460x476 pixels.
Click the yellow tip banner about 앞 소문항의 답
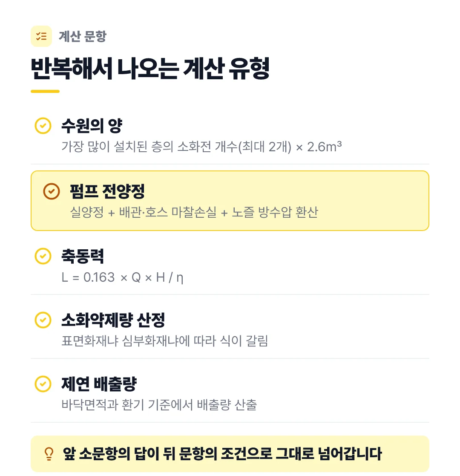230,454
